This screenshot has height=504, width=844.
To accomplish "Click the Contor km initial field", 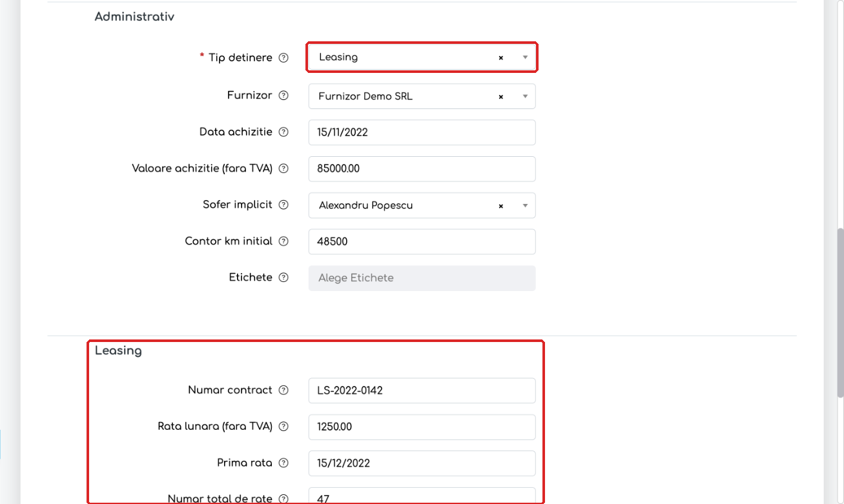I will coord(422,242).
